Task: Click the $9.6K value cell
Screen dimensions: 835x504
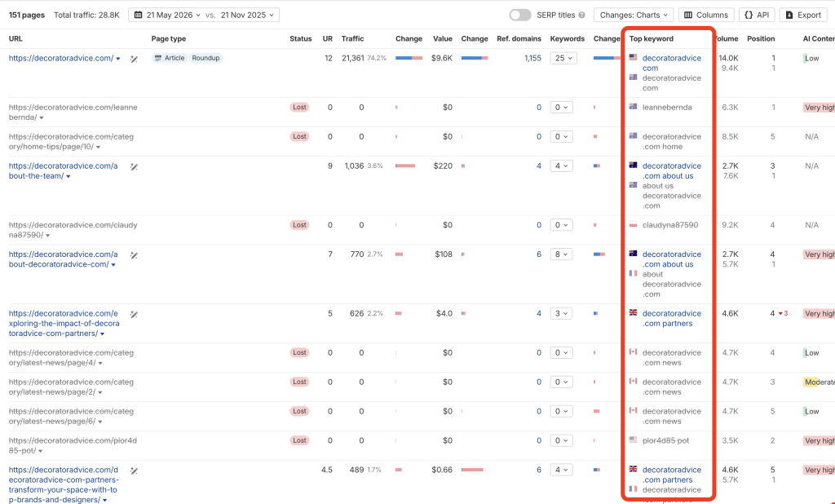Action: tap(442, 58)
